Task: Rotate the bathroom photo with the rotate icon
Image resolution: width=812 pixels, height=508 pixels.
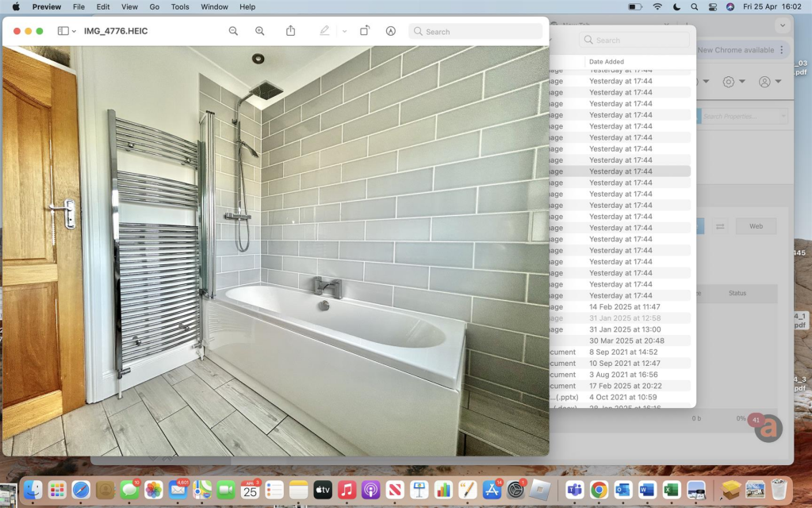Action: (x=365, y=32)
